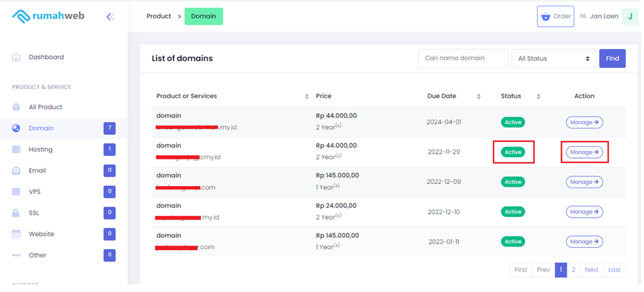Click the Cari nama domain search field

463,58
